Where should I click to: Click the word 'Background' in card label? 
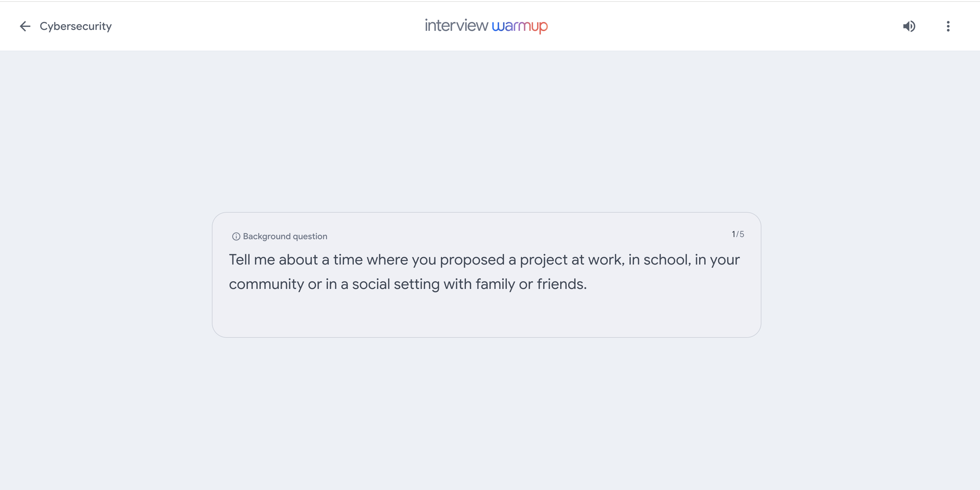point(267,236)
